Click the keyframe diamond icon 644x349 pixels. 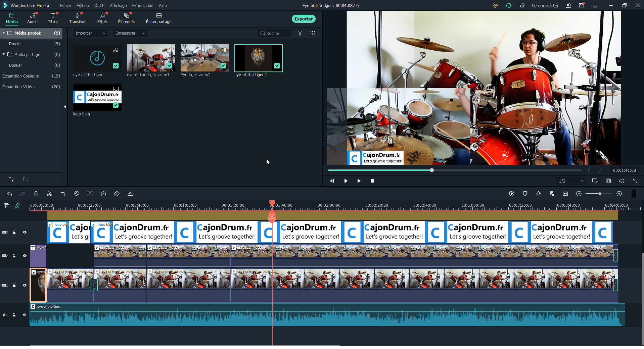(117, 194)
